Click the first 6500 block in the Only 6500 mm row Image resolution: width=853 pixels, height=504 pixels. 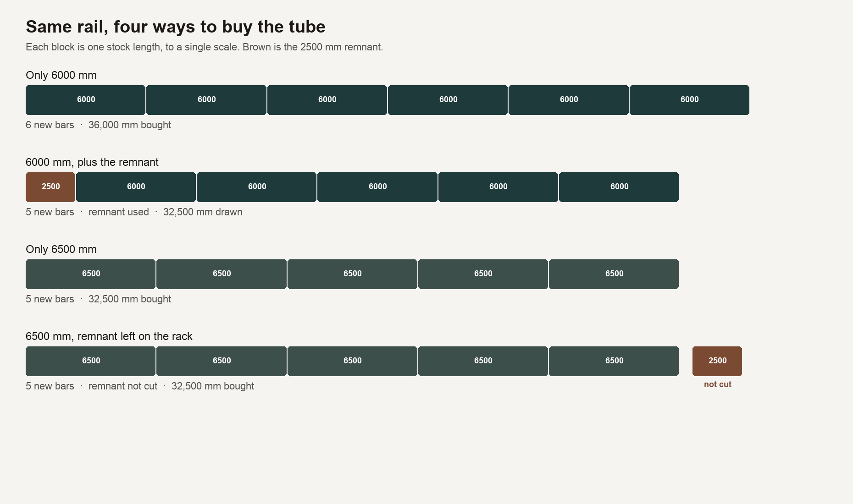91,274
